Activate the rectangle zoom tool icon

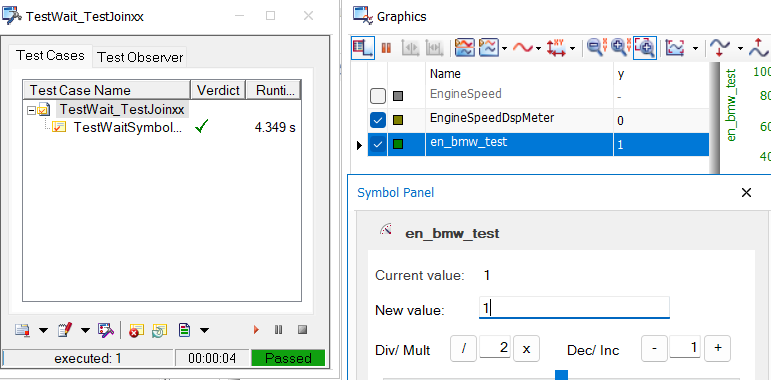tap(645, 48)
